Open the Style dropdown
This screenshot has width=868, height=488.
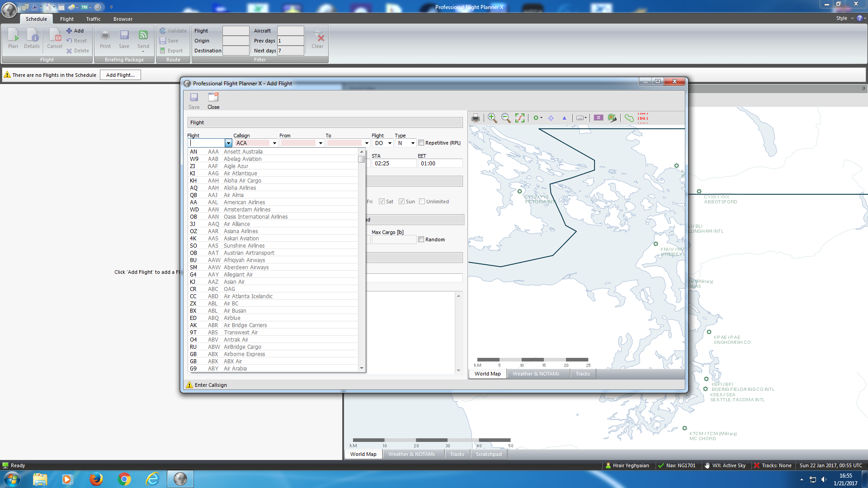pyautogui.click(x=844, y=18)
